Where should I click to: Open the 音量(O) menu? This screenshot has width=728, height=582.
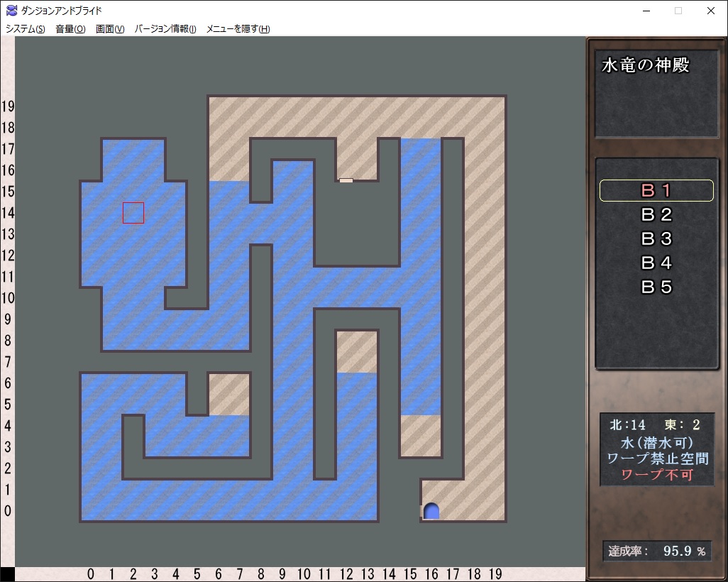(x=70, y=29)
